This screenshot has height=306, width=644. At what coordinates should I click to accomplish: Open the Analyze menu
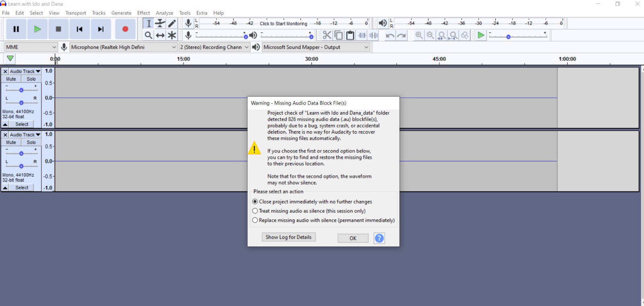tap(164, 13)
